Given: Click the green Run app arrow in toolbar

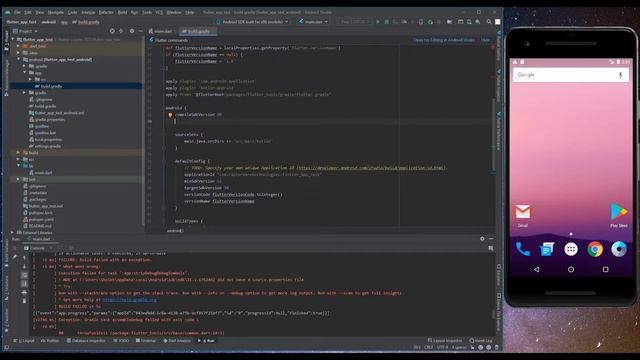Looking at the screenshot, I should tap(378, 22).
